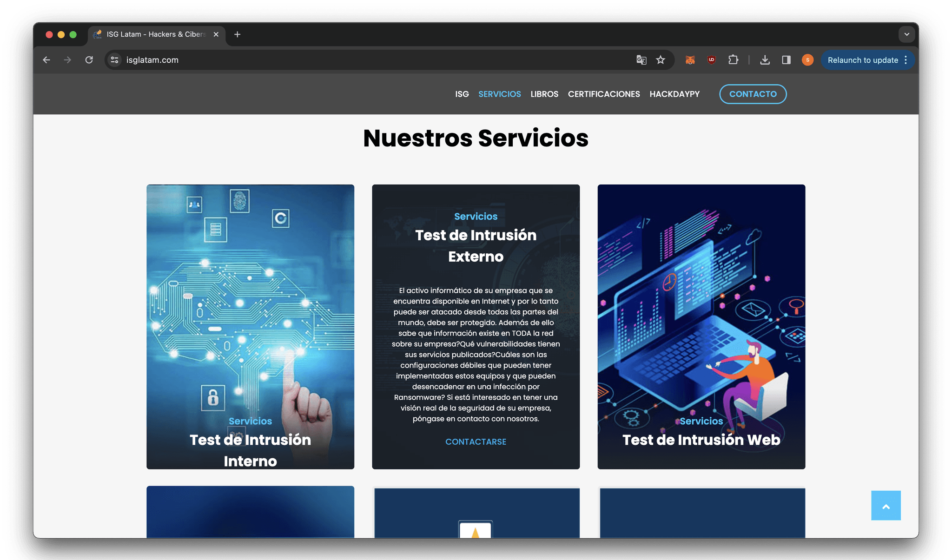
Task: Open the Extensions puzzle icon
Action: pyautogui.click(x=733, y=60)
